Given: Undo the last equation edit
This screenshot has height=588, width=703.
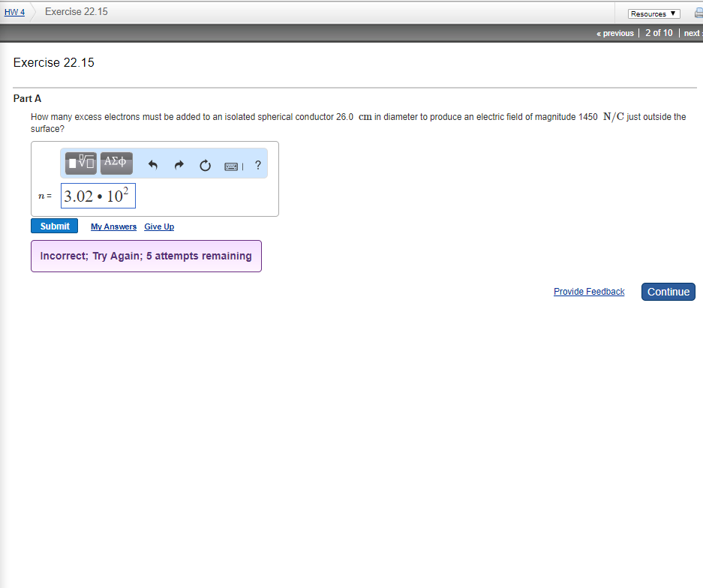Looking at the screenshot, I should (x=152, y=164).
